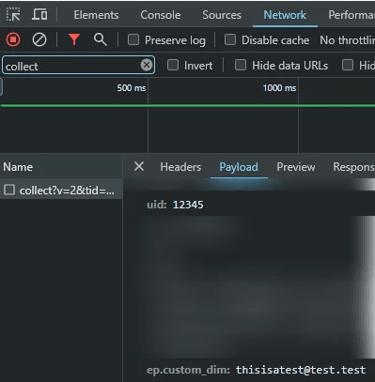Stop recording network log
The image size is (375, 382).
click(13, 40)
